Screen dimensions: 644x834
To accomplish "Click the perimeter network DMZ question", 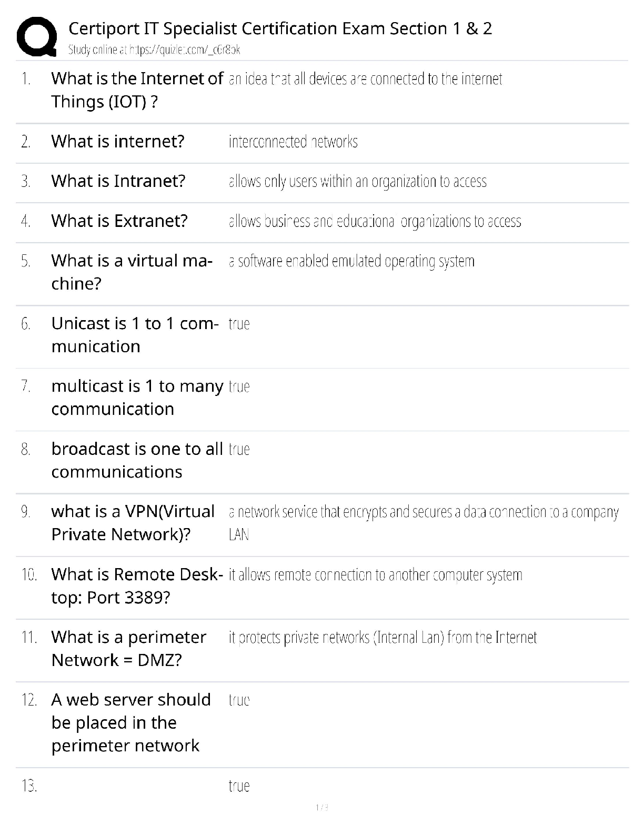I will click(x=128, y=648).
